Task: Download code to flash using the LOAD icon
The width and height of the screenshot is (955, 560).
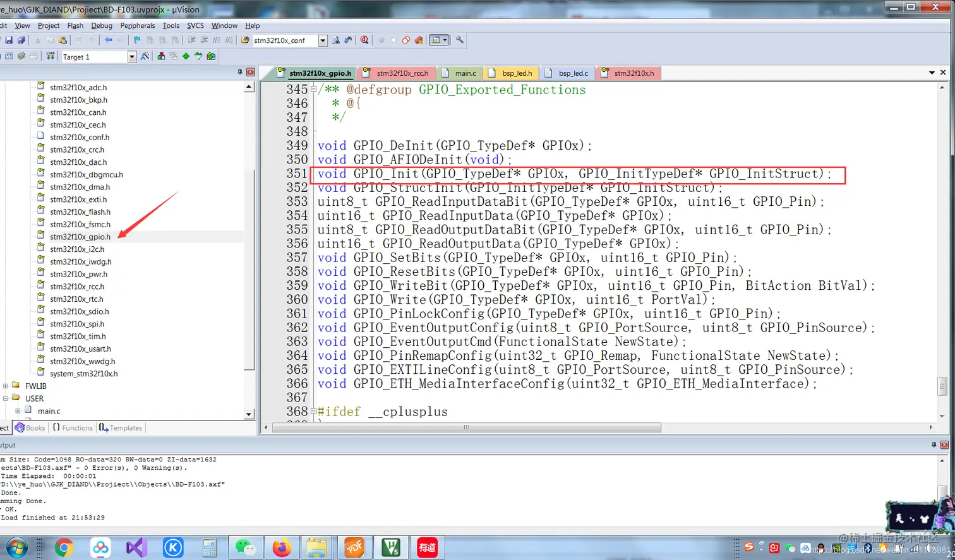Action: point(51,56)
